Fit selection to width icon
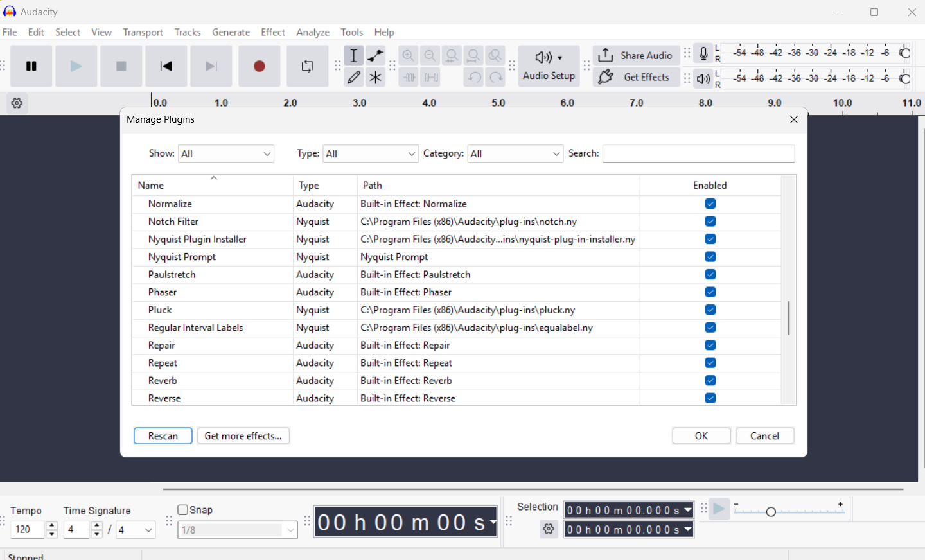This screenshot has height=560, width=925. click(x=452, y=56)
